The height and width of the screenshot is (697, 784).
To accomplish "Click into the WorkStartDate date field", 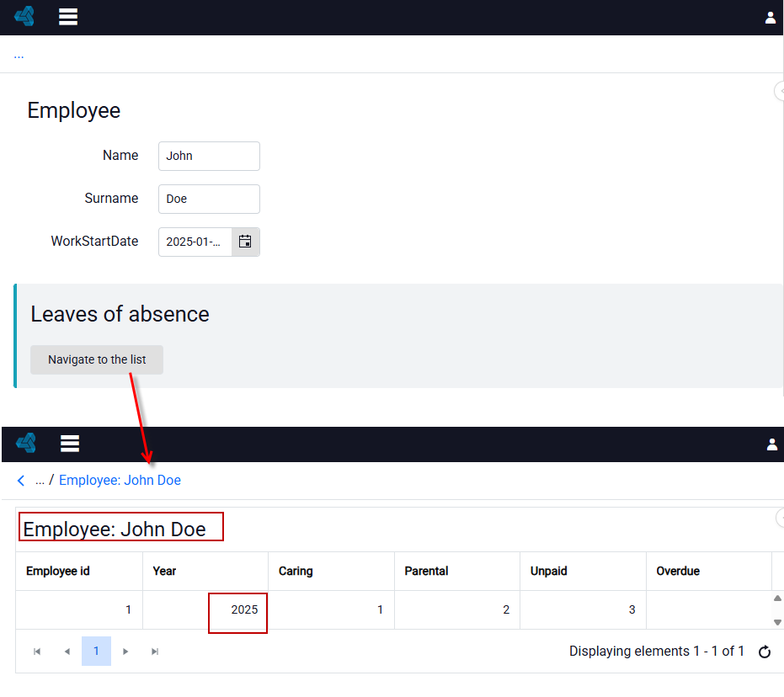I will tap(195, 242).
